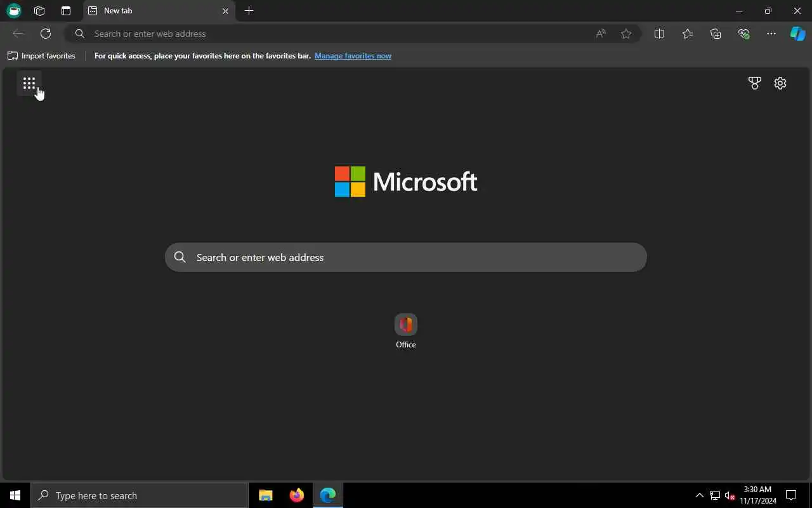Image resolution: width=812 pixels, height=508 pixels.
Task: Open the tab actions menu icon
Action: pyautogui.click(x=66, y=11)
